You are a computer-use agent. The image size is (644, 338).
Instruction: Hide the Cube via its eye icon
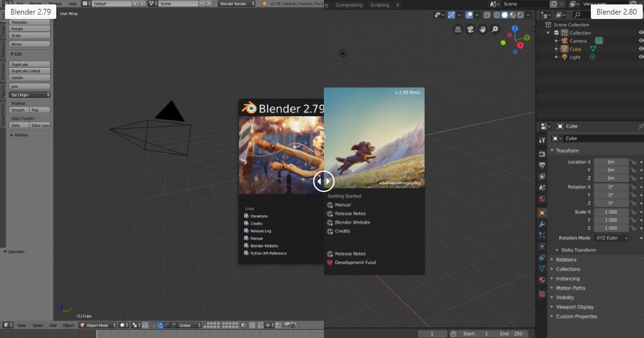tap(641, 49)
